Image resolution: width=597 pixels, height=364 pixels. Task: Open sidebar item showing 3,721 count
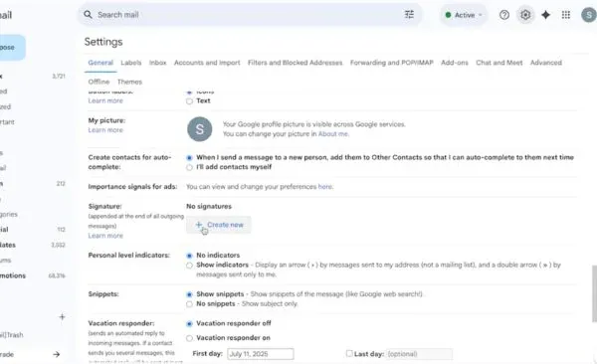tap(33, 77)
